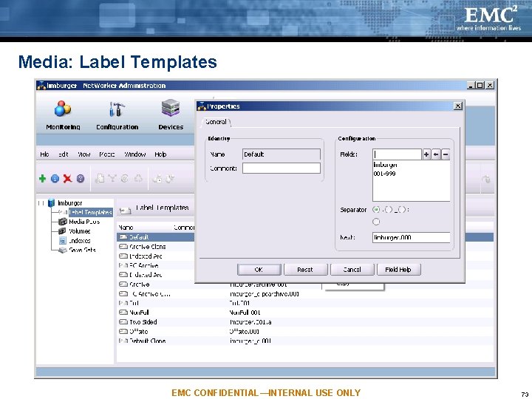Click the Reset button
532x399 pixels.
[x=305, y=270]
